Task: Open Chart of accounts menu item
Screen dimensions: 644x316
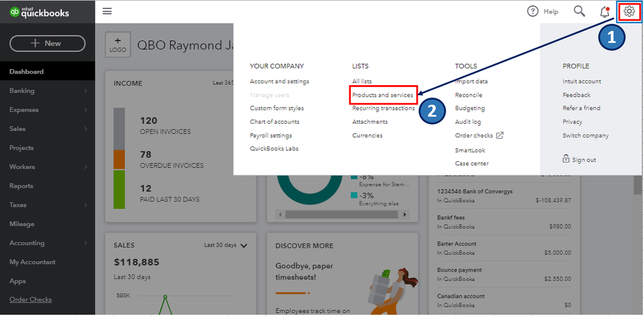Action: click(275, 122)
